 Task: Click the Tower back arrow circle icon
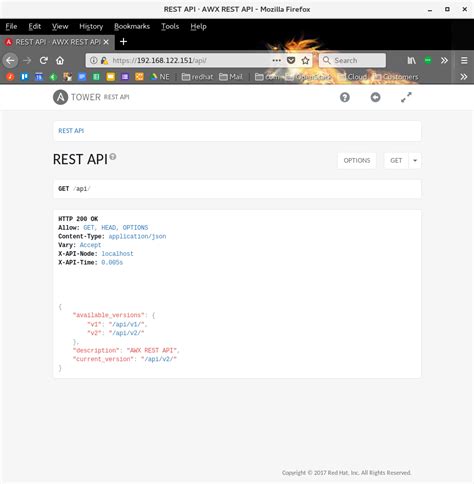pos(375,97)
